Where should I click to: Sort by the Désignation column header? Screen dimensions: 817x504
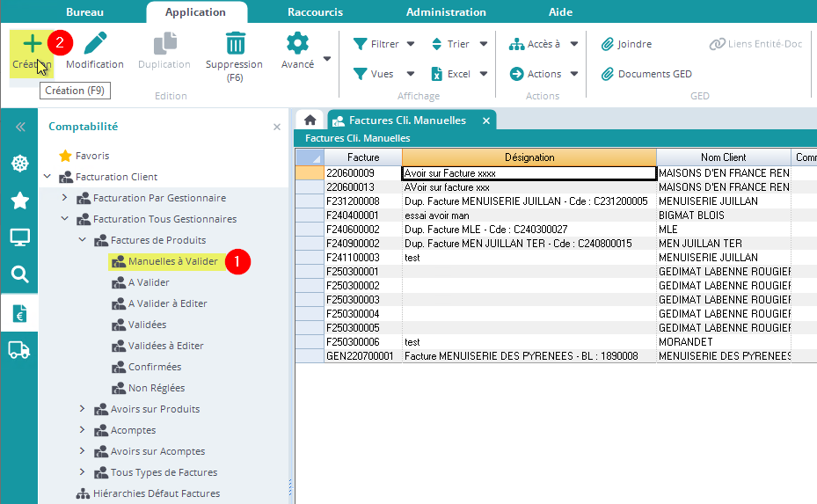pos(529,157)
